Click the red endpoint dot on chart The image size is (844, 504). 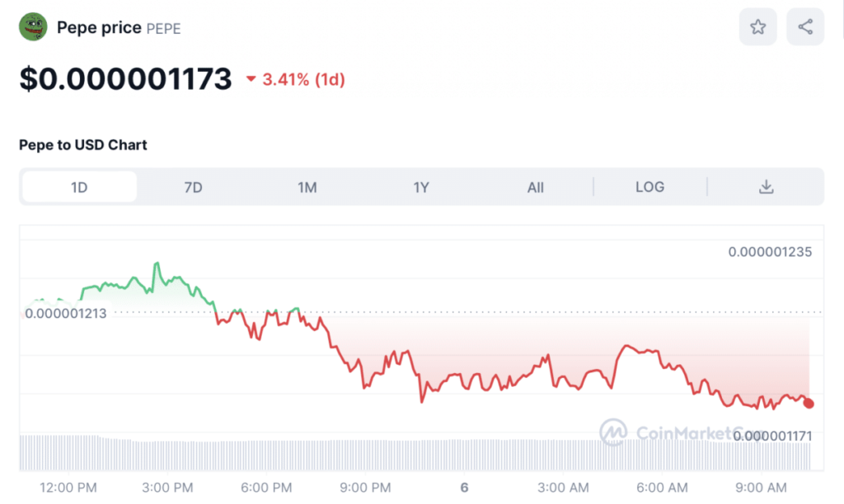(x=809, y=403)
